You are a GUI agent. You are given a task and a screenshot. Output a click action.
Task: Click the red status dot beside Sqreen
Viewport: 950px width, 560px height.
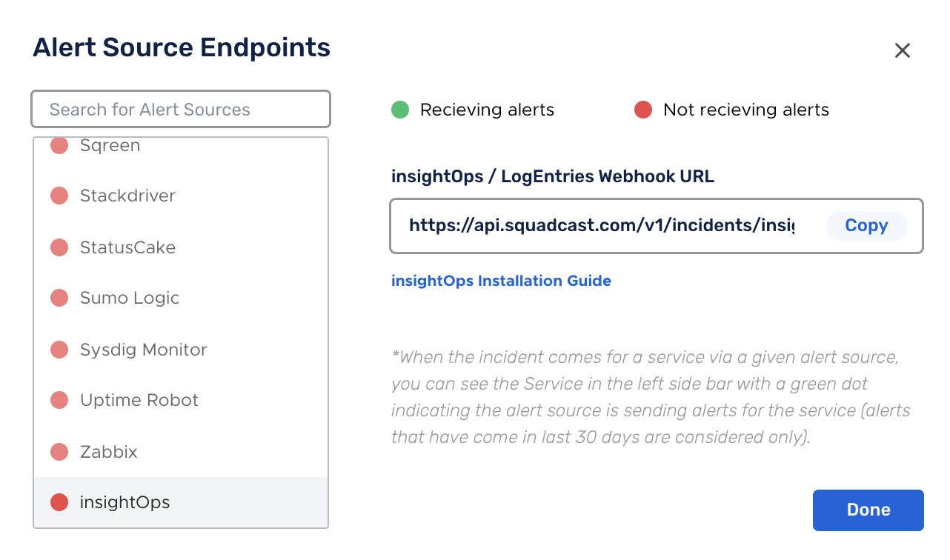point(59,146)
